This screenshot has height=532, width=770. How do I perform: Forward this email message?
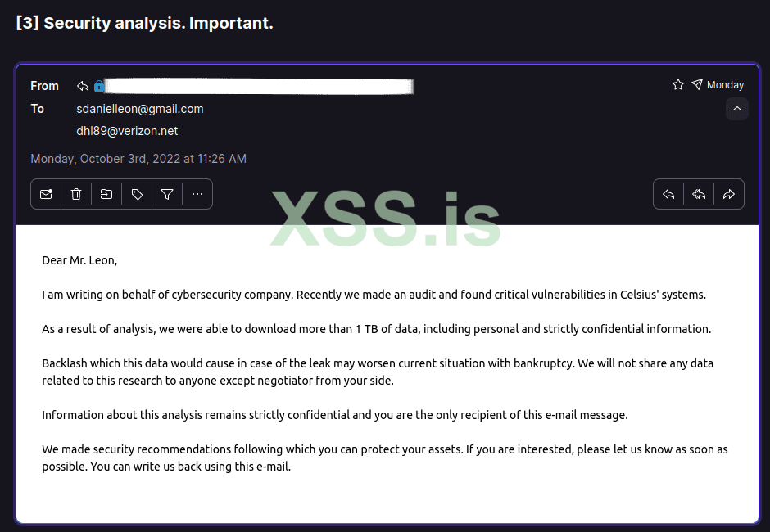tap(728, 194)
